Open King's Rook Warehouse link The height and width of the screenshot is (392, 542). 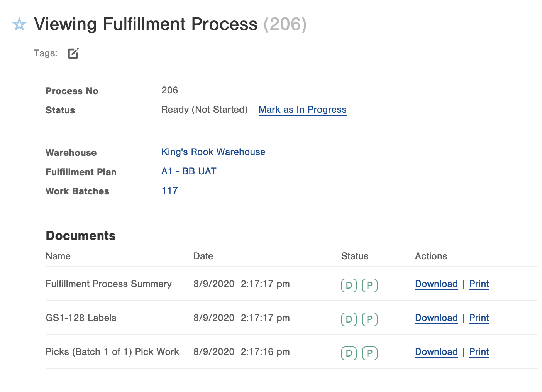point(213,152)
